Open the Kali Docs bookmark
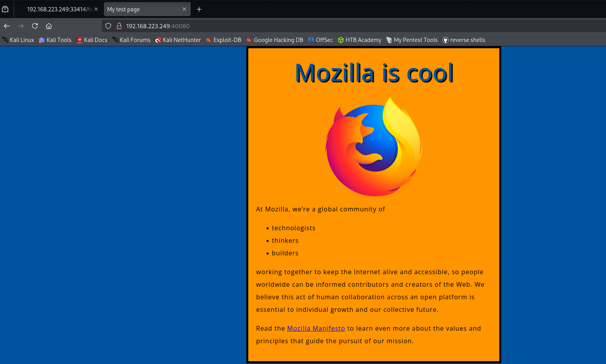Image resolution: width=606 pixels, height=364 pixels. tap(92, 40)
